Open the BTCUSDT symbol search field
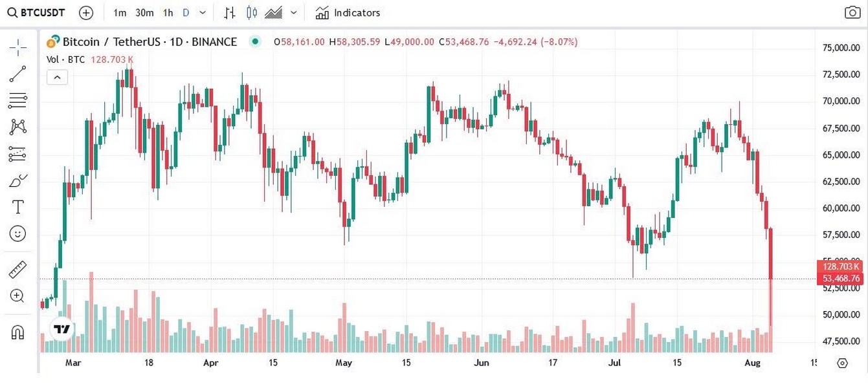 tap(36, 13)
